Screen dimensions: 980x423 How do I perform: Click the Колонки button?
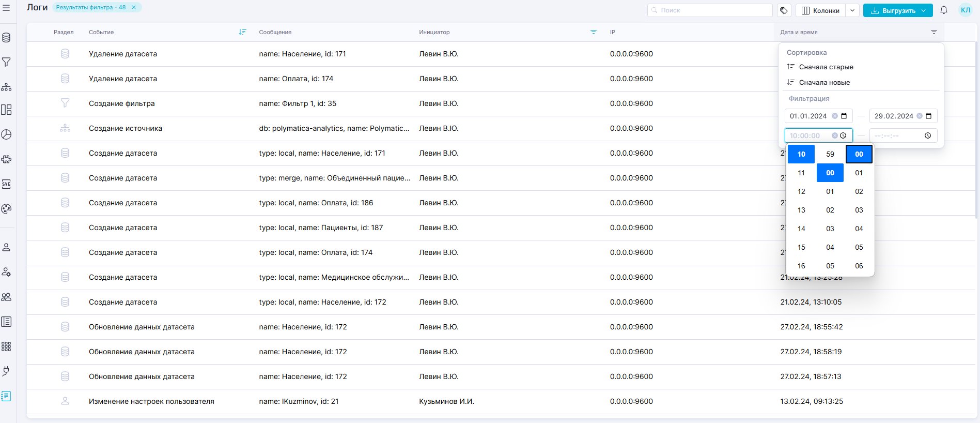[820, 10]
